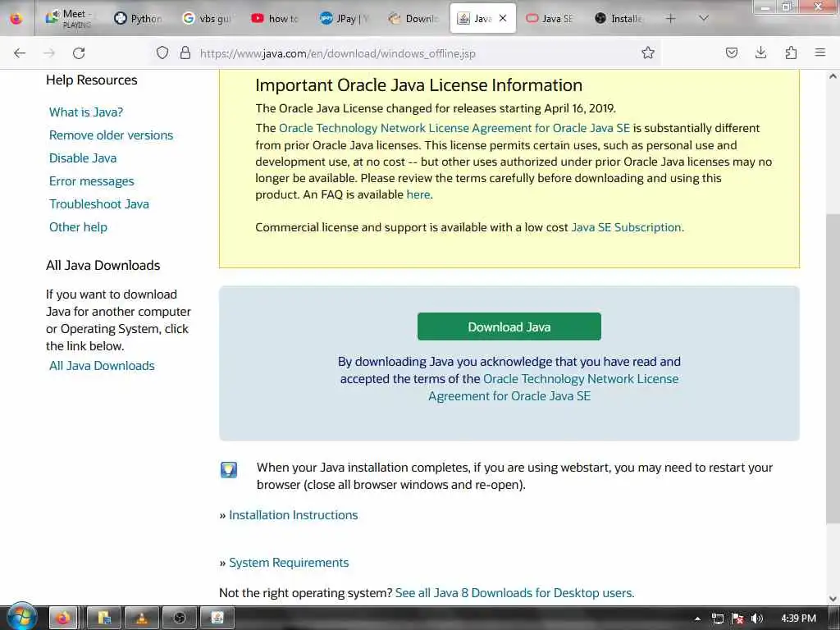This screenshot has width=840, height=630.
Task: Switch to the JPay tab
Action: pos(345,18)
